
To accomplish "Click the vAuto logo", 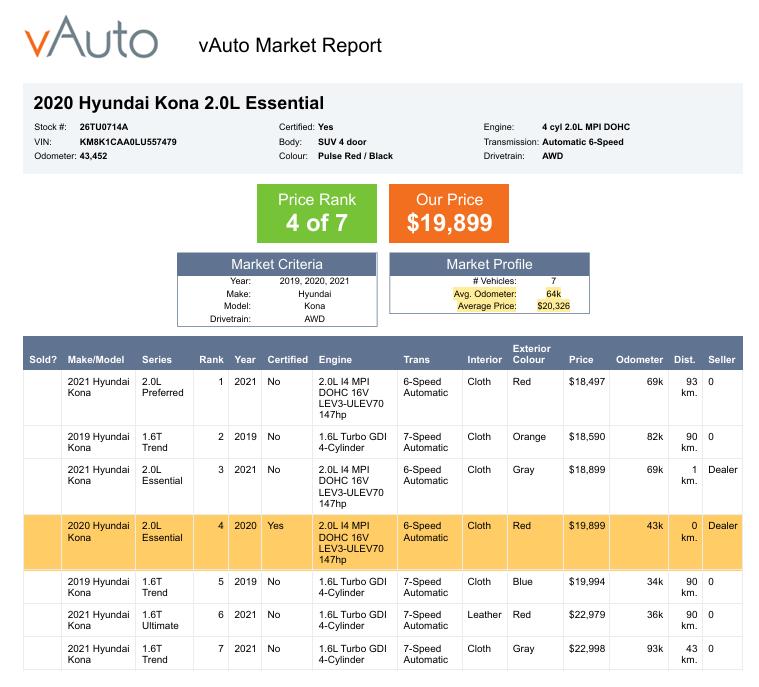I will tap(91, 37).
